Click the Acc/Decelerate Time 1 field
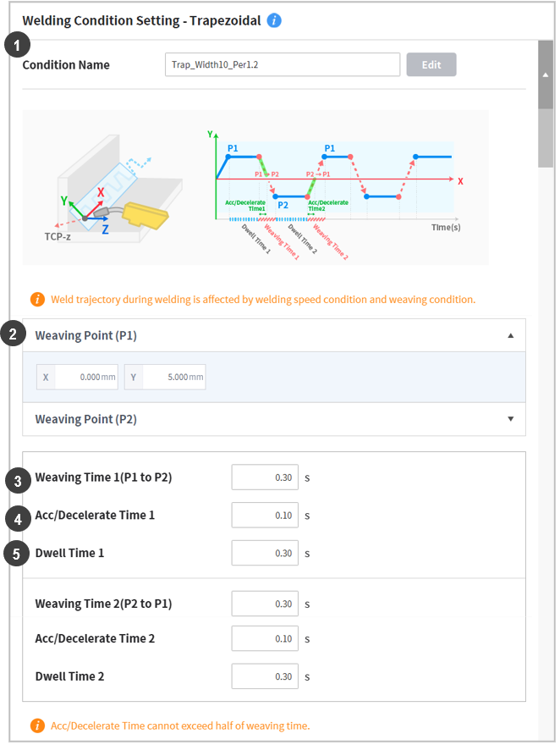The width and height of the screenshot is (560, 745). point(265,515)
